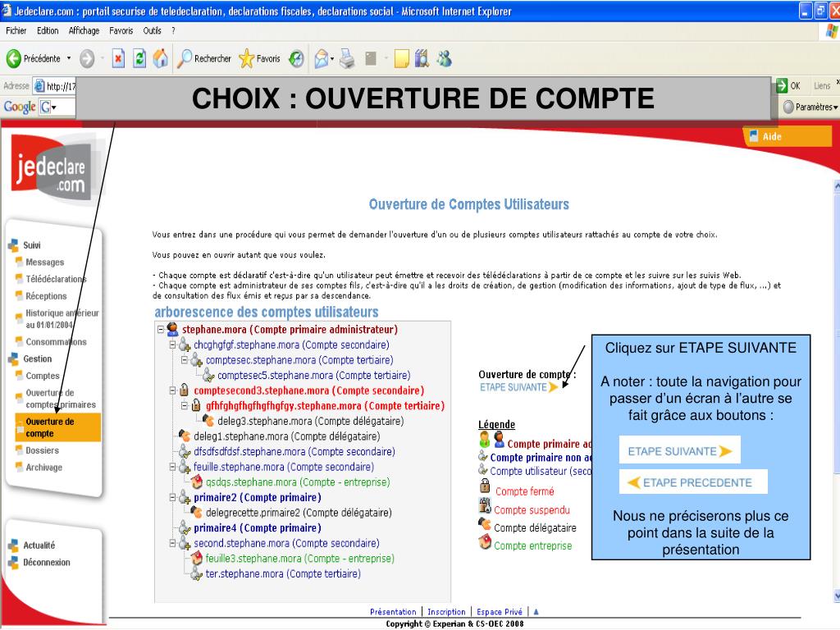840x630 pixels.
Task: Collapse chcghgfgf.stephane.mora tree node
Action: pos(172,345)
